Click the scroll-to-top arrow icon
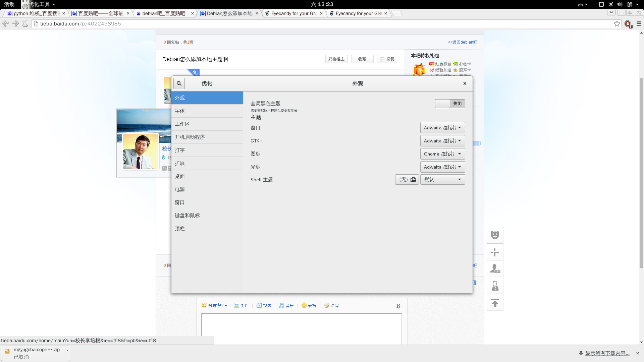Screen dimensions: 644x362 click(x=495, y=303)
